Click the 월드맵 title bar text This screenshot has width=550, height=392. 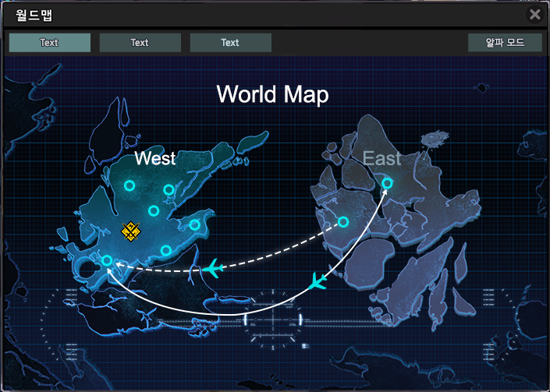[34, 14]
